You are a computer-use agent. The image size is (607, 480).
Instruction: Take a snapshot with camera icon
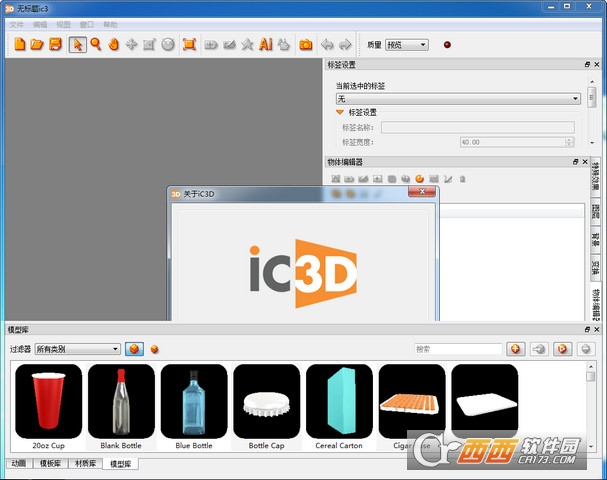pyautogui.click(x=306, y=45)
